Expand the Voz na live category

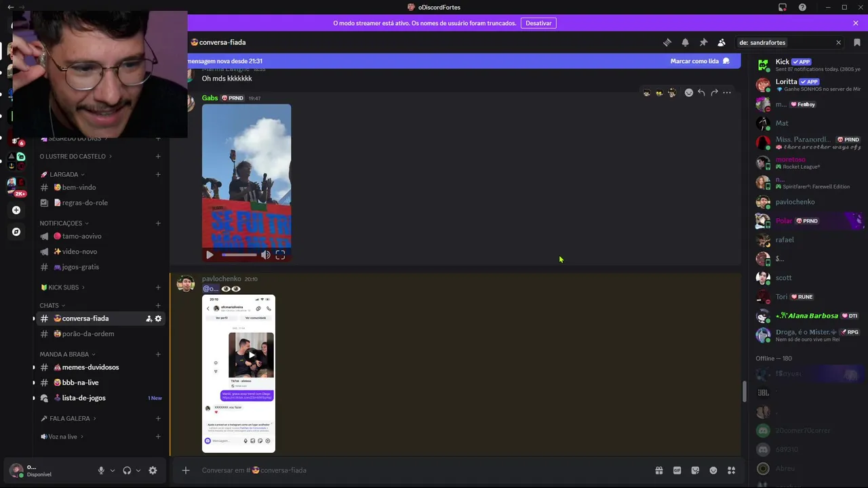click(62, 436)
